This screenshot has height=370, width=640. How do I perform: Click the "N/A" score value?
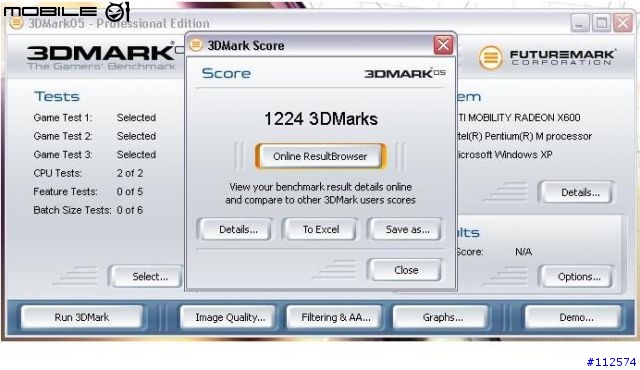coord(523,252)
